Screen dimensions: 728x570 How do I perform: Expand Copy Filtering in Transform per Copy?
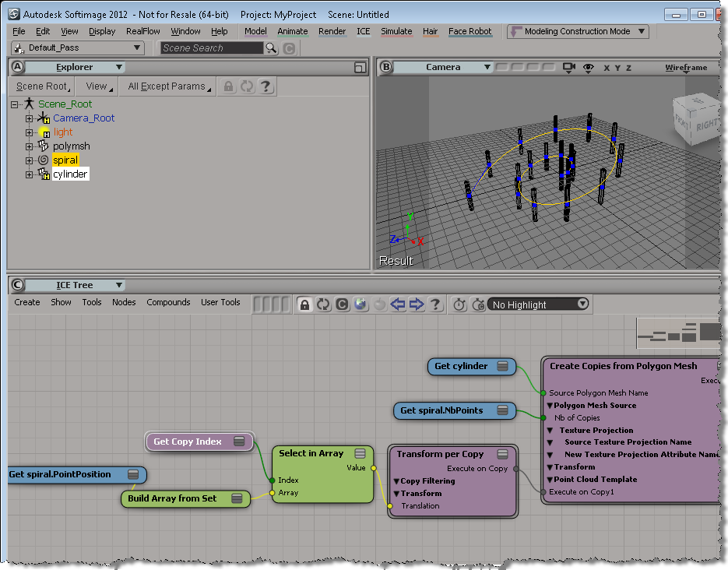[x=396, y=481]
